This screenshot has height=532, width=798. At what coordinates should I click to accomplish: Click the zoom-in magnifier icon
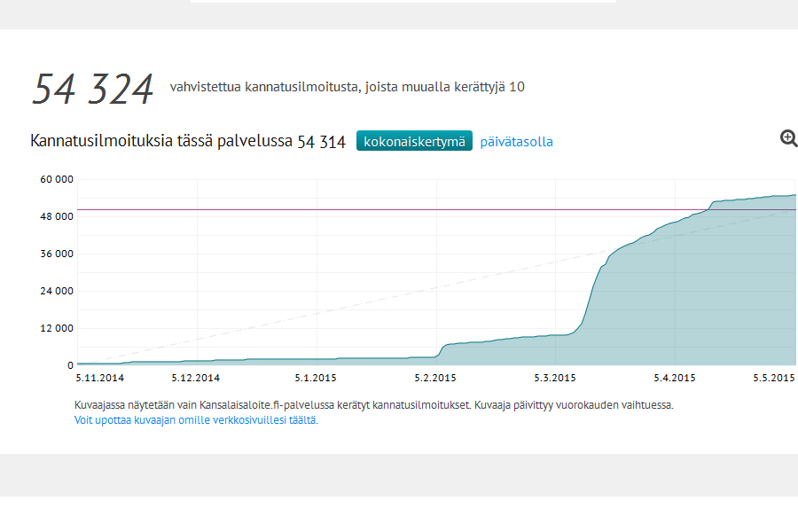pyautogui.click(x=788, y=138)
